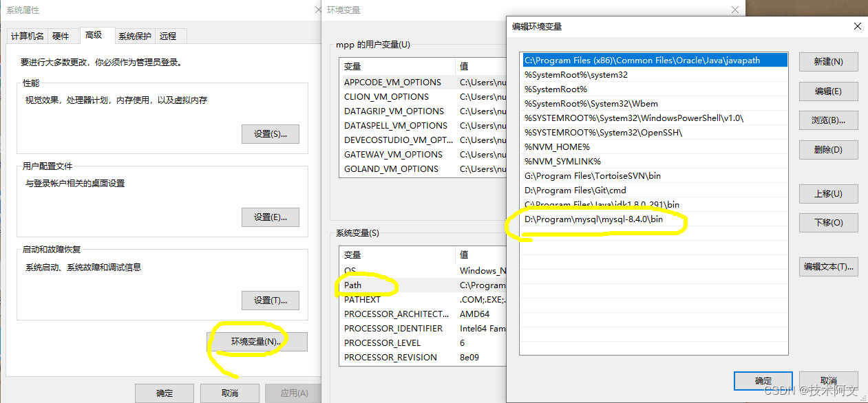This screenshot has height=403, width=868.
Task: Select %NVM_SYMLINK% entry
Action: (654, 162)
